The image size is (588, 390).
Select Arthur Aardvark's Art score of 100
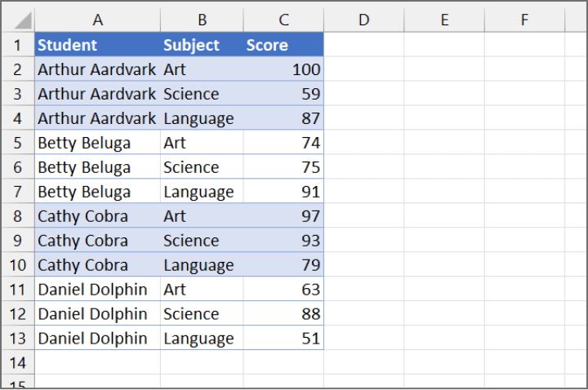coord(283,69)
